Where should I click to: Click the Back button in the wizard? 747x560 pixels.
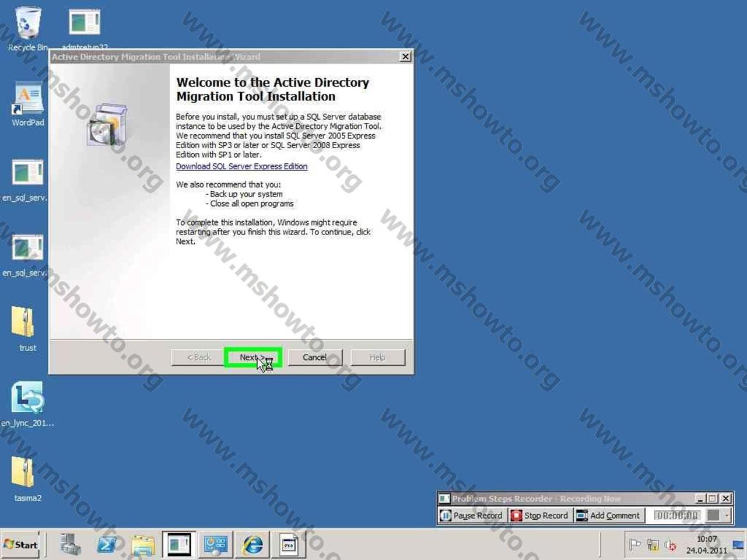pyautogui.click(x=199, y=358)
